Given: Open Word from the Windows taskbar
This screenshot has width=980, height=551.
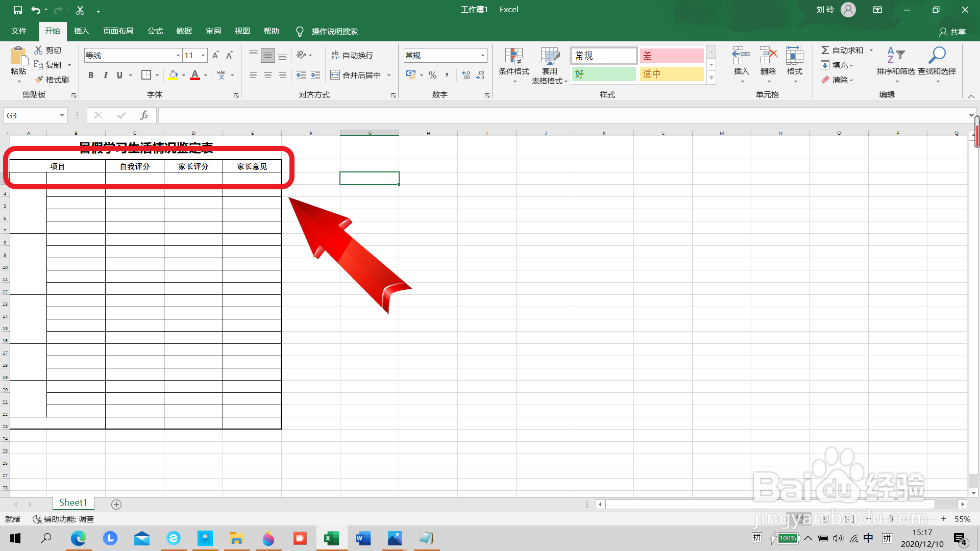Looking at the screenshot, I should point(363,538).
